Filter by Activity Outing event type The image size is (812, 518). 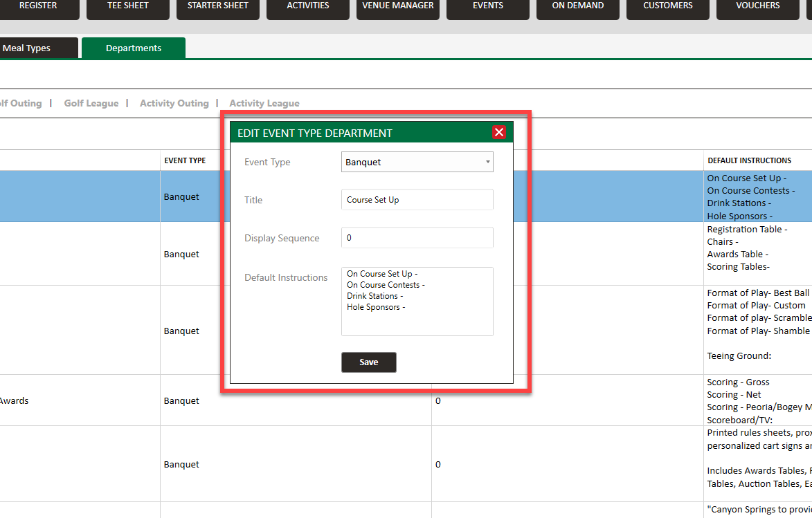(174, 104)
